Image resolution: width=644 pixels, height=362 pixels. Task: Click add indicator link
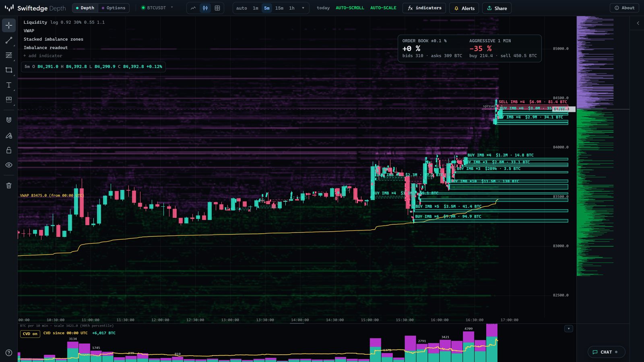pyautogui.click(x=43, y=56)
